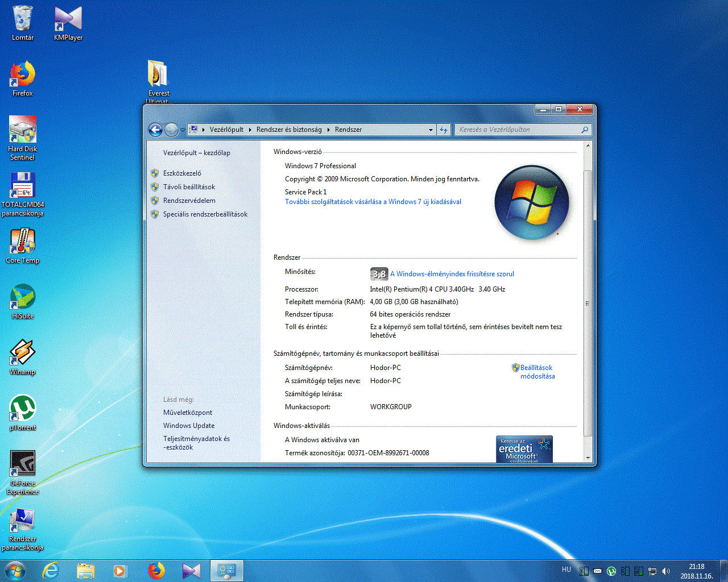Select the KMPlayer desktop shortcut

pos(68,23)
